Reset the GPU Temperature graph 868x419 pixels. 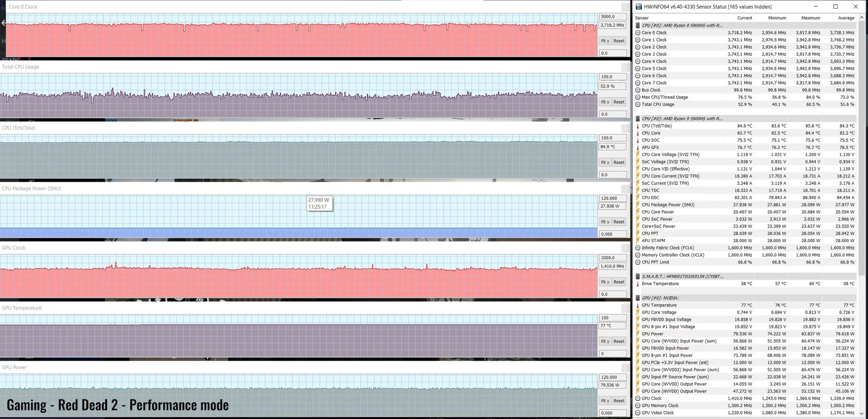click(619, 341)
